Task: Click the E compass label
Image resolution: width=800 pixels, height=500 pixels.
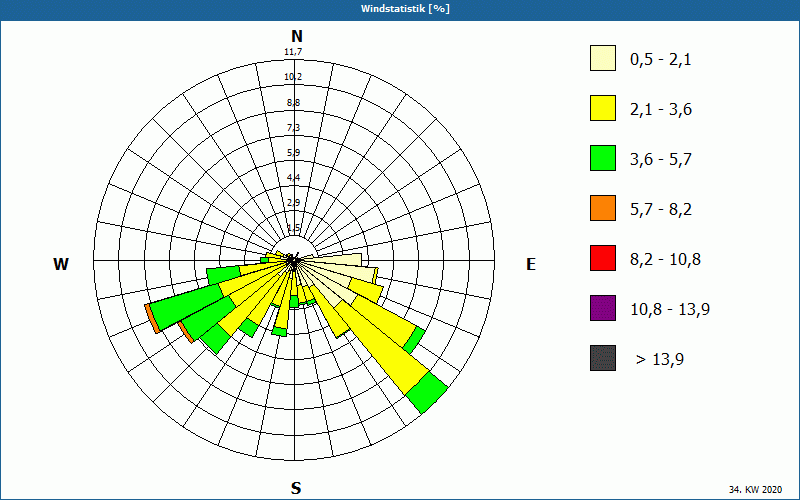Action: (531, 264)
